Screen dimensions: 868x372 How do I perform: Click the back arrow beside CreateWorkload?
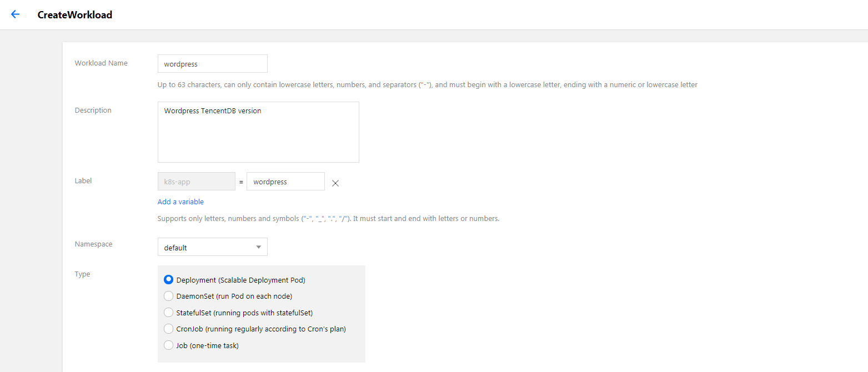(15, 15)
